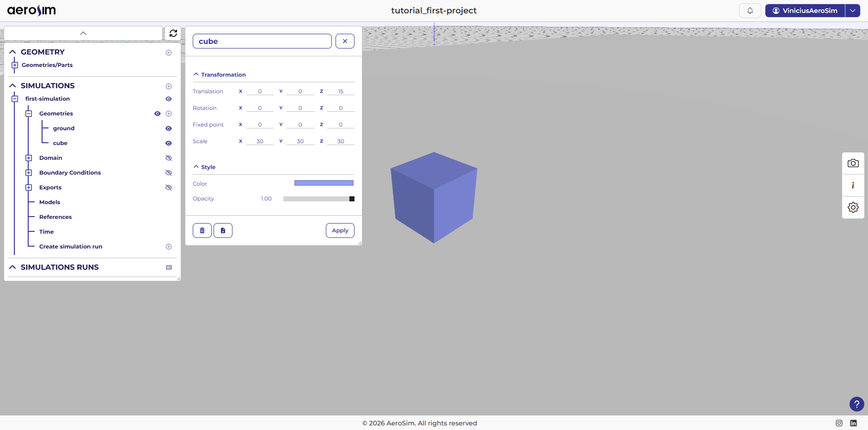Show the Domain section visibility
This screenshot has width=868, height=430.
pos(168,158)
